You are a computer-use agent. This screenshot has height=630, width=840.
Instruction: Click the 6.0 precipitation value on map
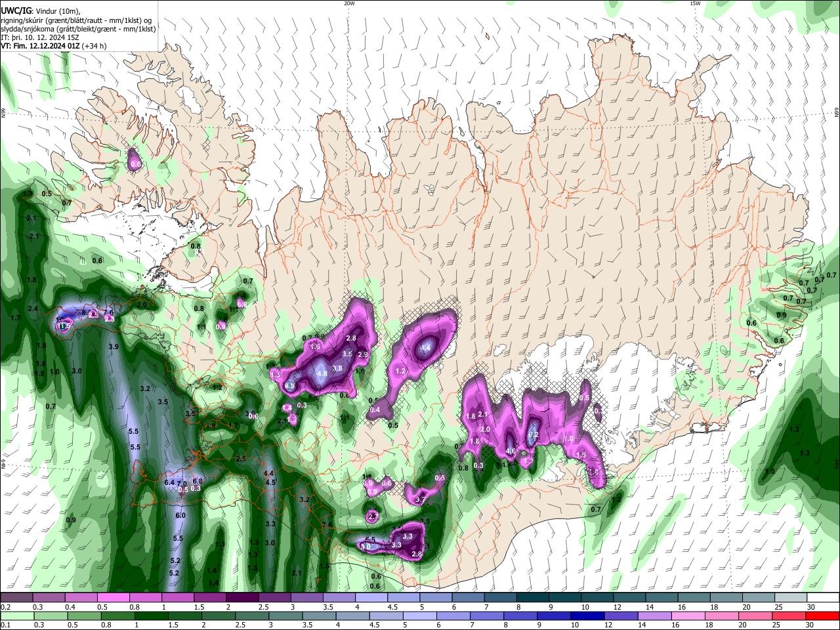(180, 516)
